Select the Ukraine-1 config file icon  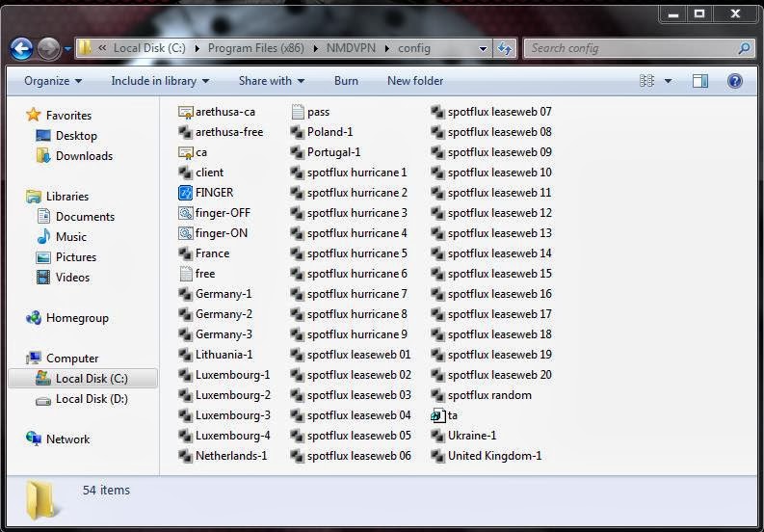click(437, 436)
